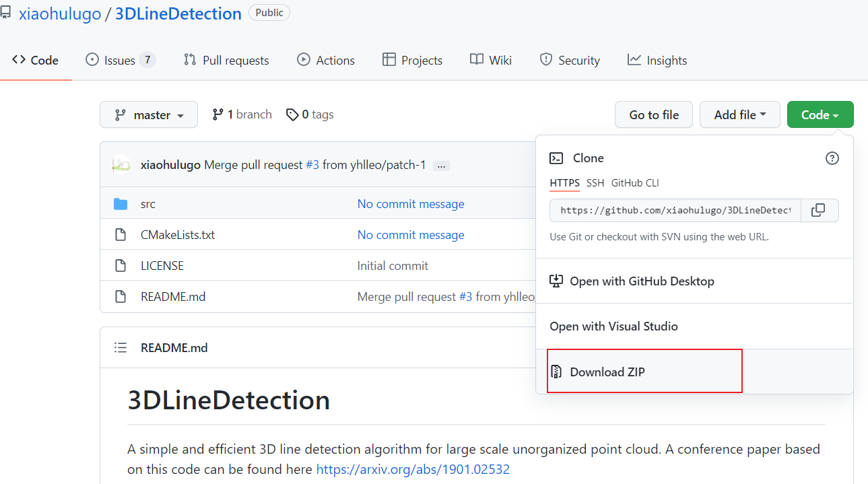
Task: Copy the clone URL using the clipboard icon
Action: tap(819, 210)
